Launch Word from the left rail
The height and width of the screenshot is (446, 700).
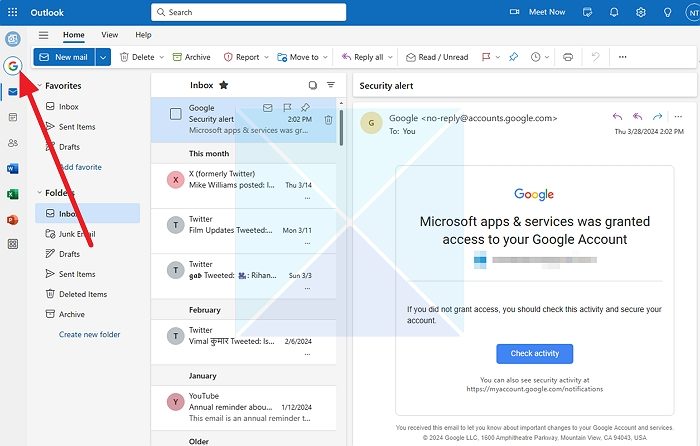(x=12, y=168)
